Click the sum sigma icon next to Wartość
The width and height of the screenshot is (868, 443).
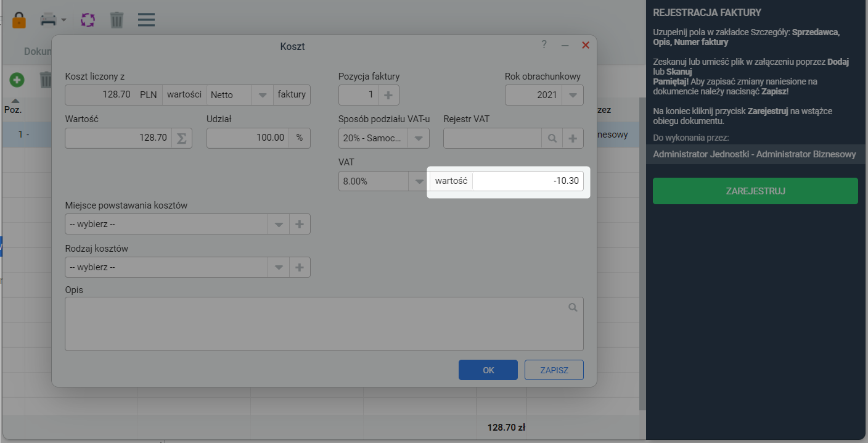[x=182, y=138]
